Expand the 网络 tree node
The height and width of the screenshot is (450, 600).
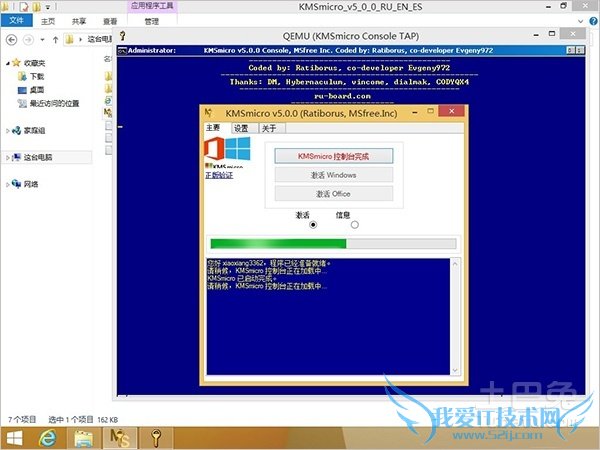click(8, 184)
